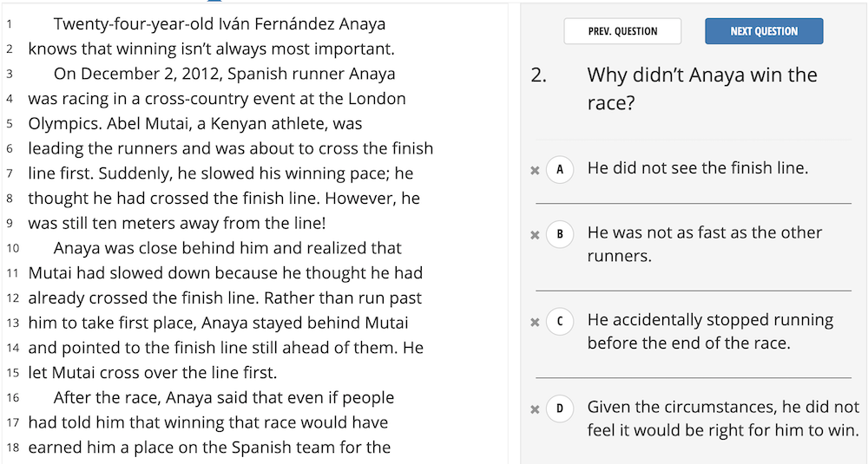Go to the next question

(x=764, y=31)
